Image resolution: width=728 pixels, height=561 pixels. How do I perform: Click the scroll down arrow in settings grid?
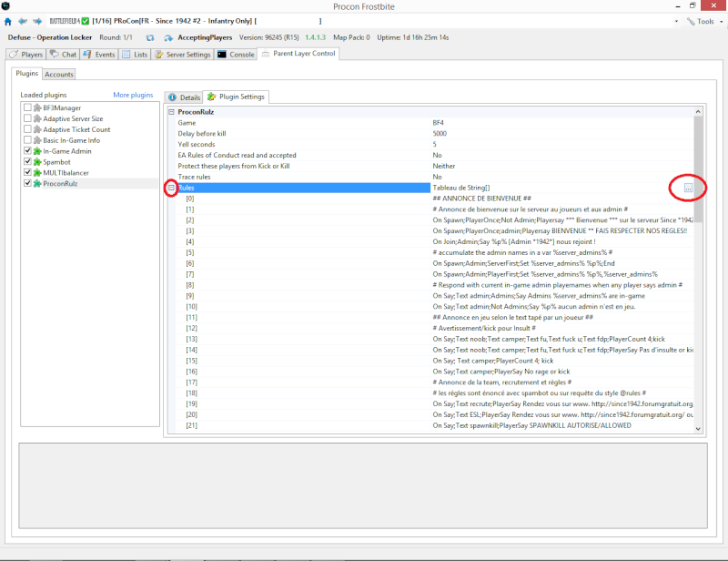pos(698,429)
